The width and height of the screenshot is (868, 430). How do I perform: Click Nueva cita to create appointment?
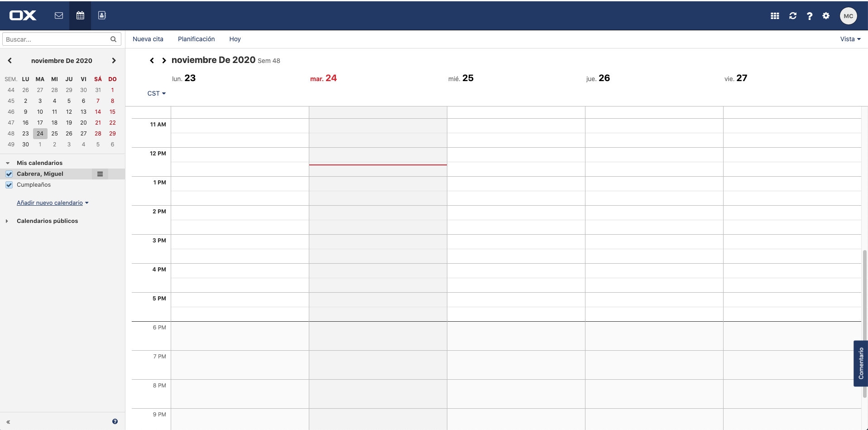[x=148, y=39]
